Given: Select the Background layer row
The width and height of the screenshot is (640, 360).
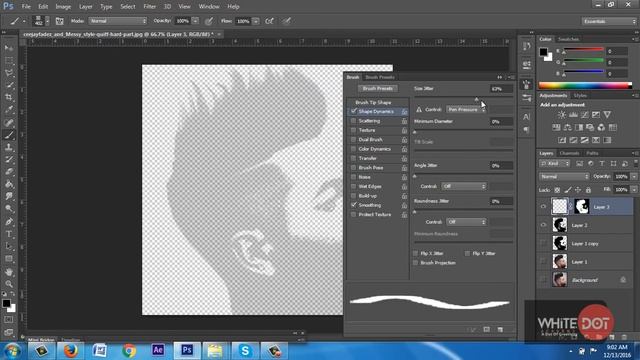Looking at the screenshot, I should click(585, 280).
